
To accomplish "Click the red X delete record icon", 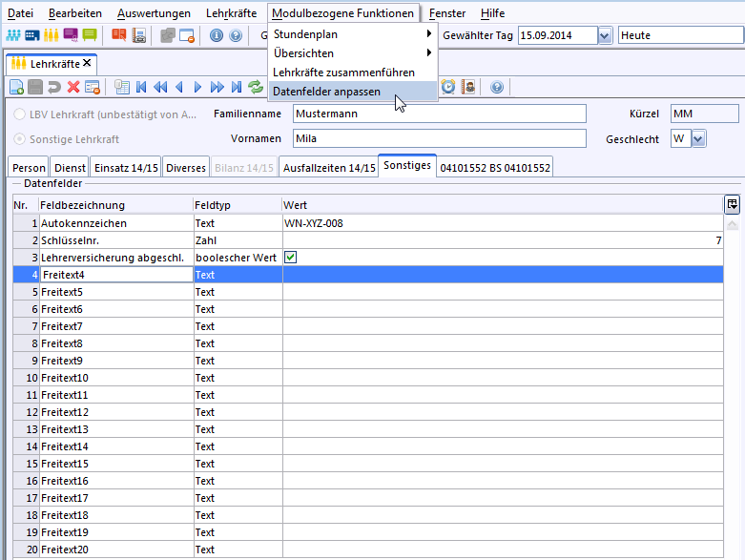I will [x=72, y=87].
